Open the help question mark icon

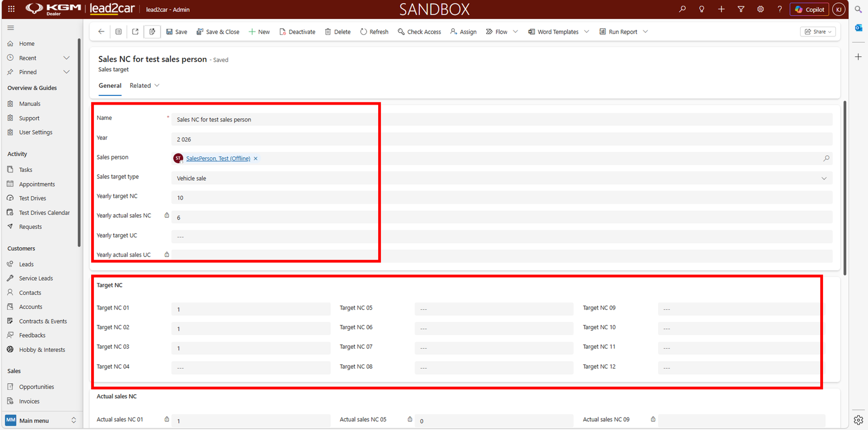780,9
